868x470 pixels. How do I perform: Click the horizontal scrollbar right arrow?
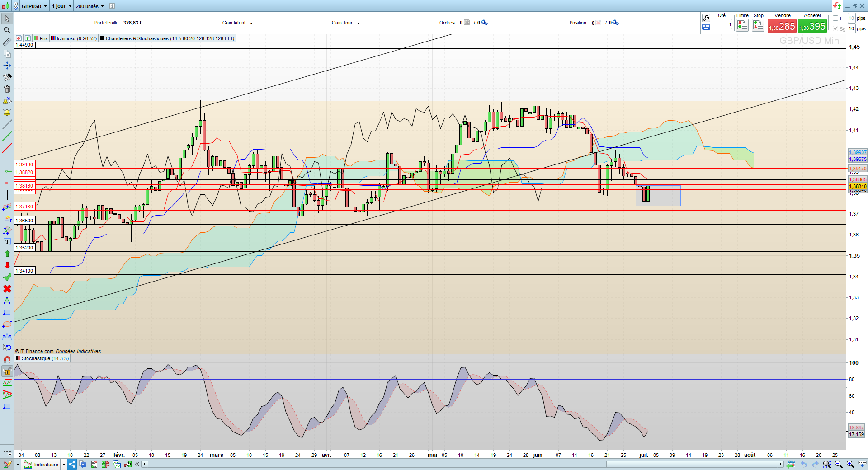[780, 464]
